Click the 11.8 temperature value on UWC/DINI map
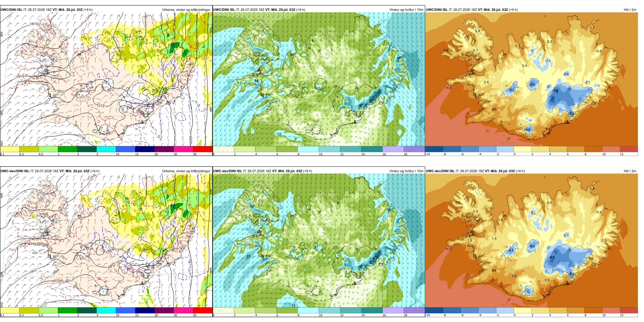The height and width of the screenshot is (322, 644). (x=448, y=88)
